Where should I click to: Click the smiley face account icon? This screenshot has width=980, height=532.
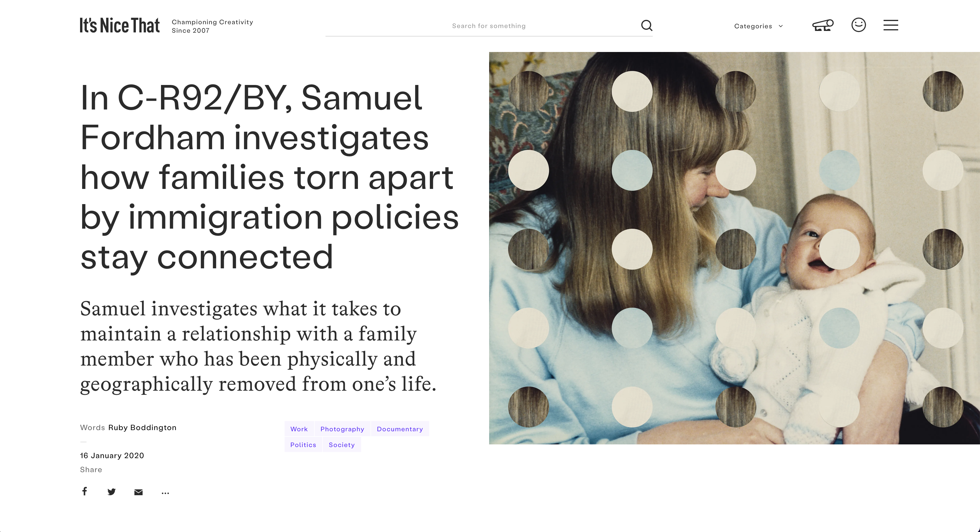(x=858, y=25)
